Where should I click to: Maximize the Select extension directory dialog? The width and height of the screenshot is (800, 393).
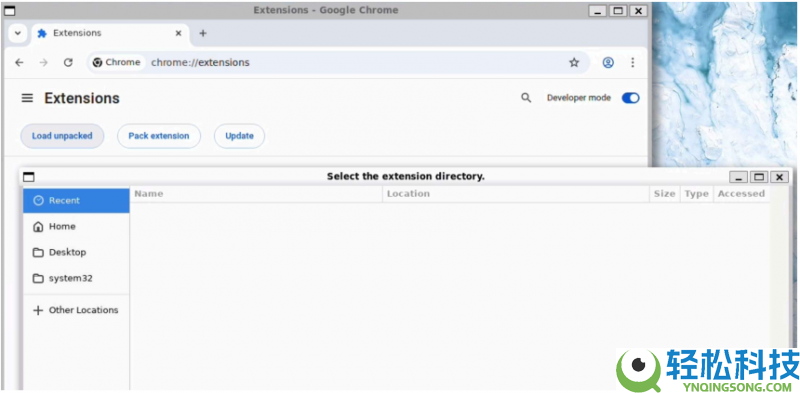tap(759, 177)
